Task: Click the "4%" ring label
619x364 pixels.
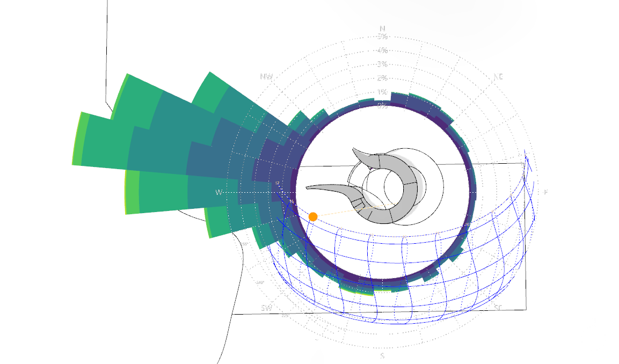Action: point(382,50)
